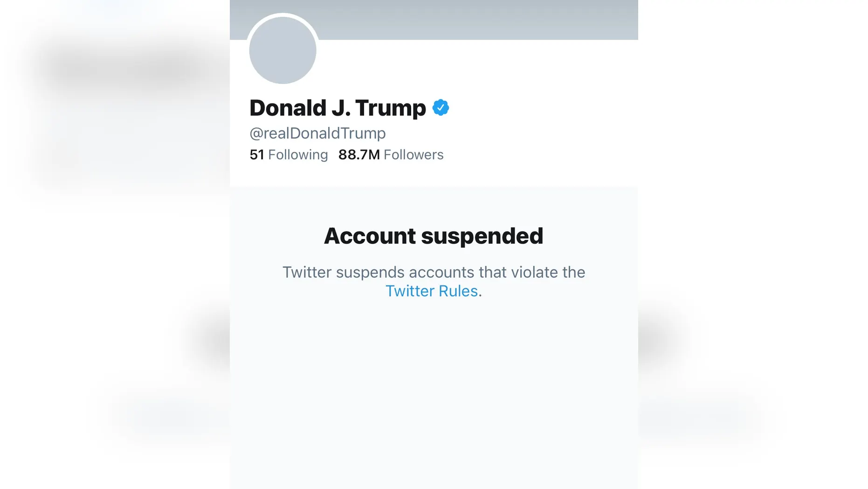Click "Trump" in the display name
Screen dimensions: 868x489
point(391,108)
